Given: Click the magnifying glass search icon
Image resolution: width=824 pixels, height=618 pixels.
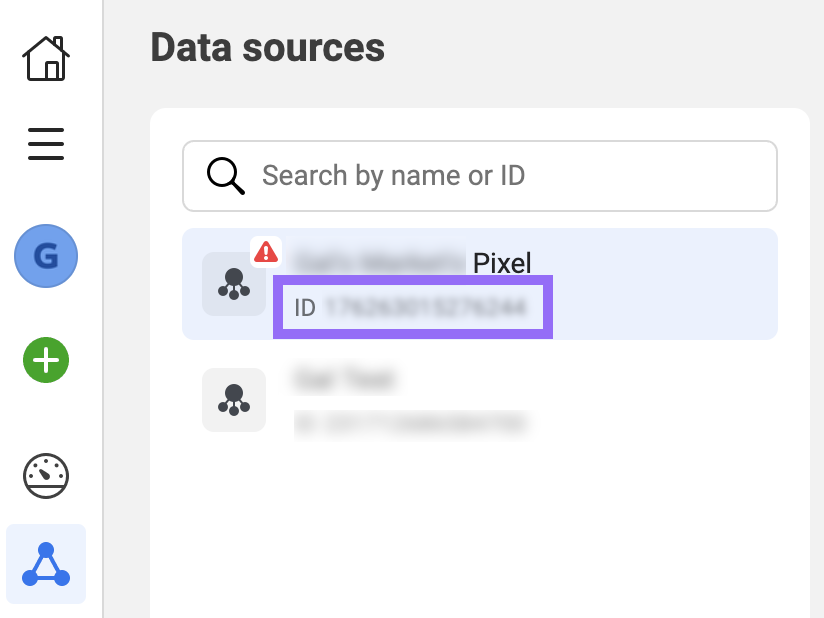Looking at the screenshot, I should [x=225, y=175].
